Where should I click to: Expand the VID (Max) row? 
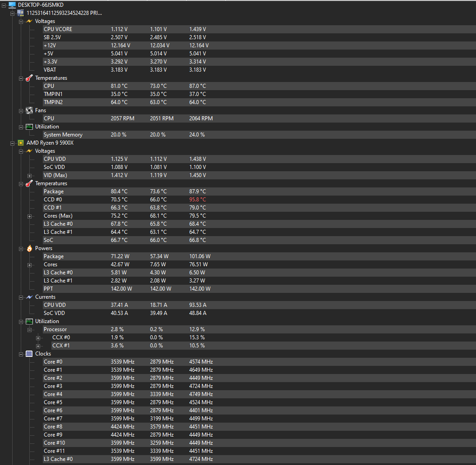(29, 176)
